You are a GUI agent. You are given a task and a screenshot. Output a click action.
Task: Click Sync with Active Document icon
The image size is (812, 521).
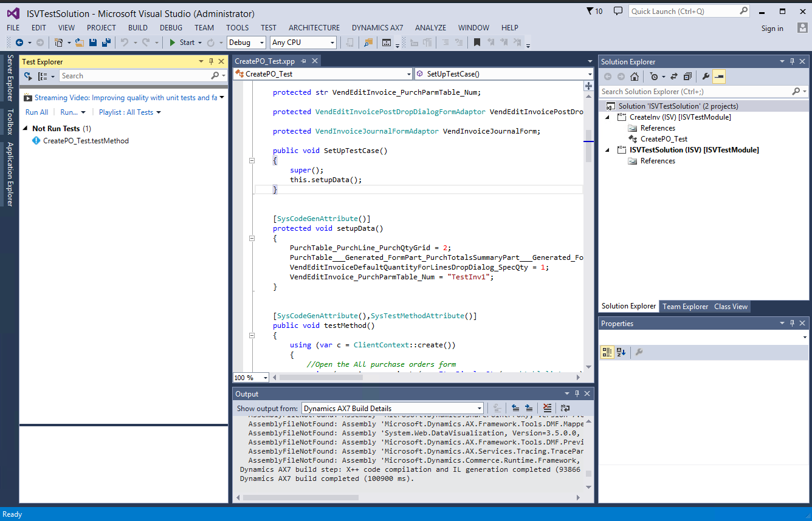674,77
